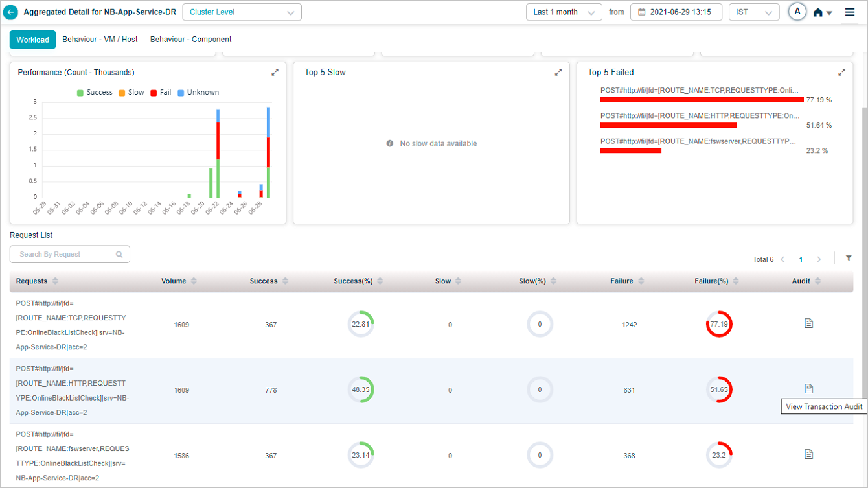Toggle the Fail legend series

[x=161, y=93]
